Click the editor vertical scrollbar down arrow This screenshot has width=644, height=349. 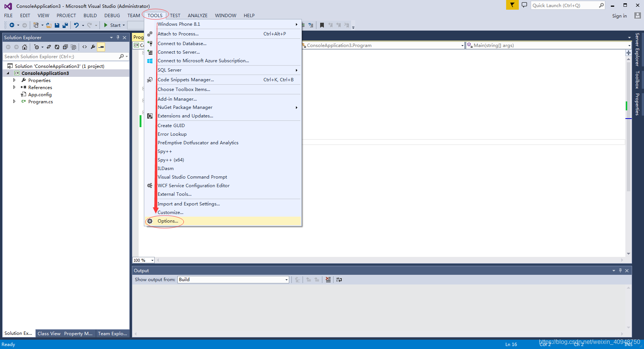[x=628, y=254]
